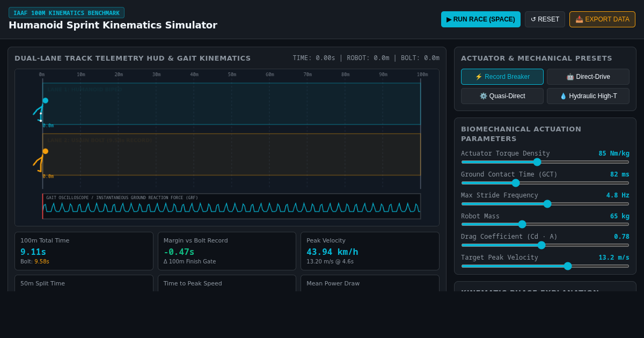Apply the Quasi-Direct preset
Screen dimensions: 644x338
tap(502, 96)
